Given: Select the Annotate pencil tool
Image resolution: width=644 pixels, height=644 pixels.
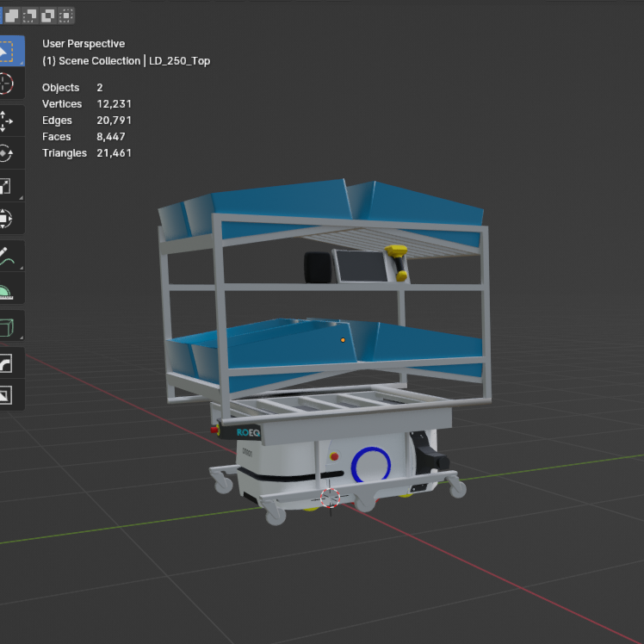Looking at the screenshot, I should pos(6,257).
